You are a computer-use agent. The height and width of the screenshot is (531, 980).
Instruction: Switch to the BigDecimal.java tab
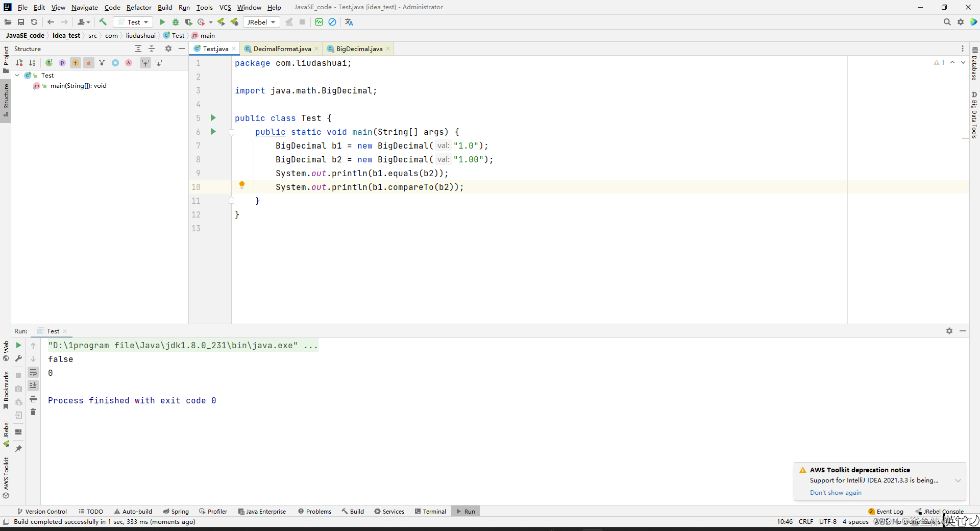(359, 49)
